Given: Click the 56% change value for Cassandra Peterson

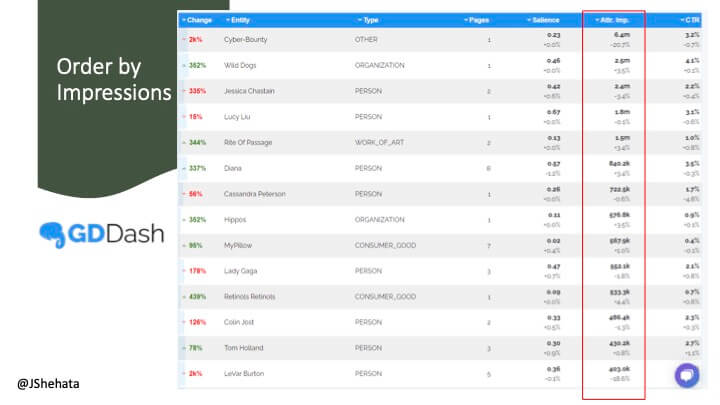Looking at the screenshot, I should point(195,194).
